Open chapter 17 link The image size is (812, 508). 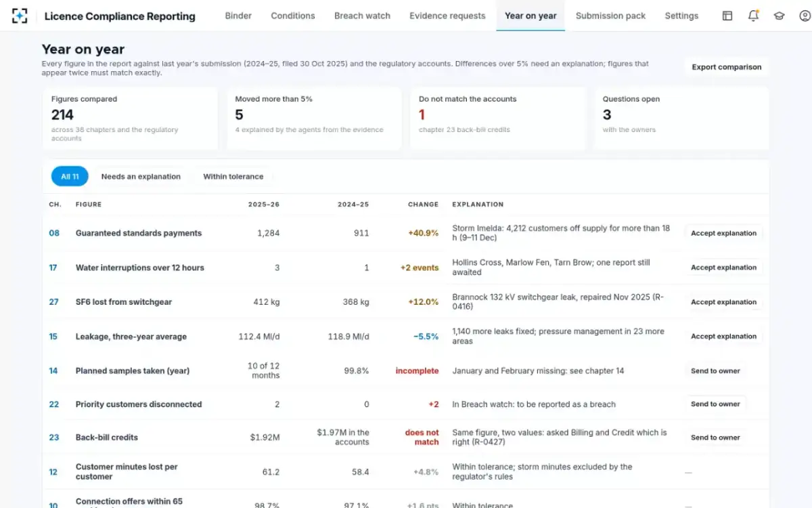pos(53,268)
